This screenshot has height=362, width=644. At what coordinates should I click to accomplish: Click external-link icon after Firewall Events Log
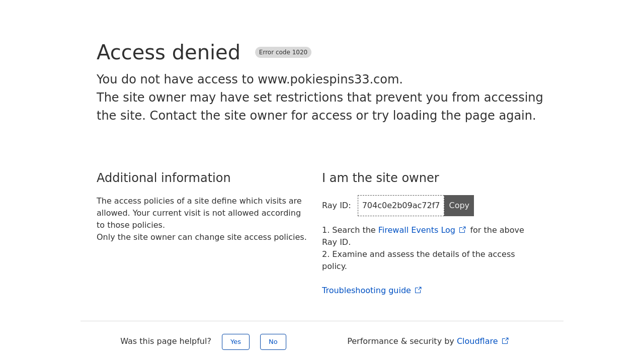pos(462,230)
